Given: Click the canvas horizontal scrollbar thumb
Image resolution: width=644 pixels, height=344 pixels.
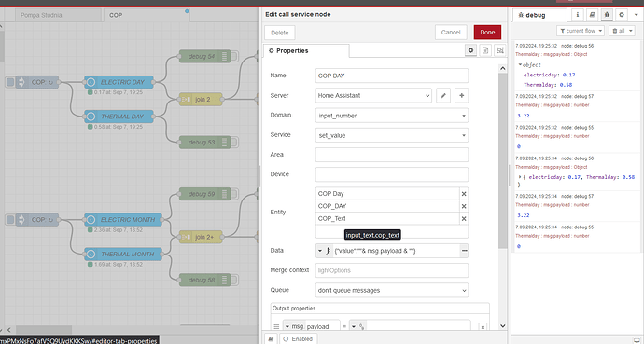Looking at the screenshot, I should [44, 329].
